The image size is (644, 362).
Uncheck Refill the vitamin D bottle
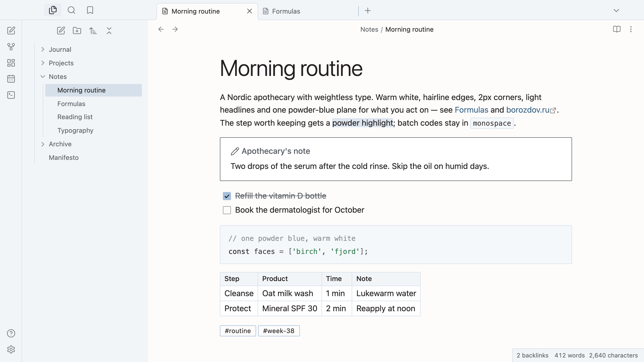(227, 196)
